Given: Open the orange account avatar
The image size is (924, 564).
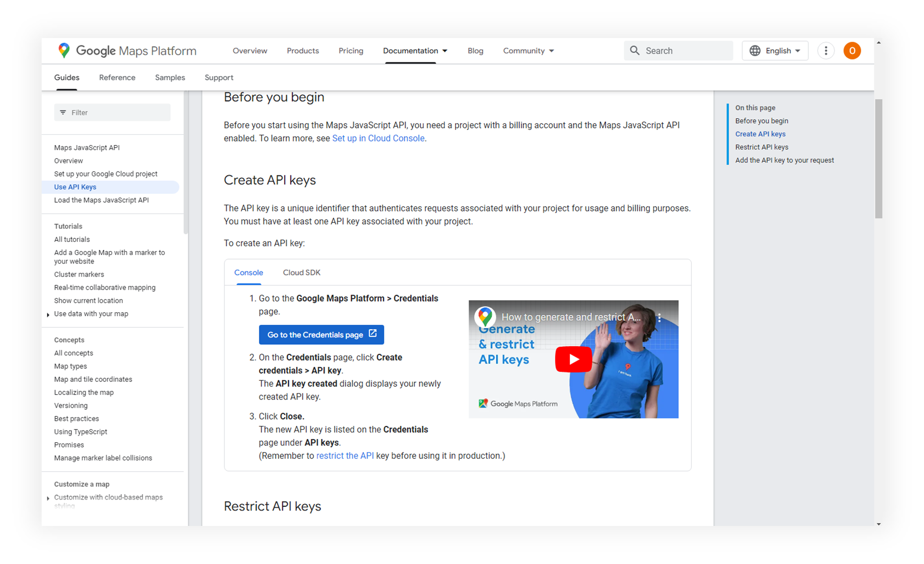Looking at the screenshot, I should tap(852, 51).
